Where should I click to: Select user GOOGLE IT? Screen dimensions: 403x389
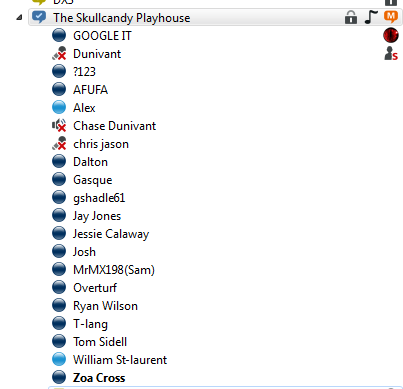(102, 36)
